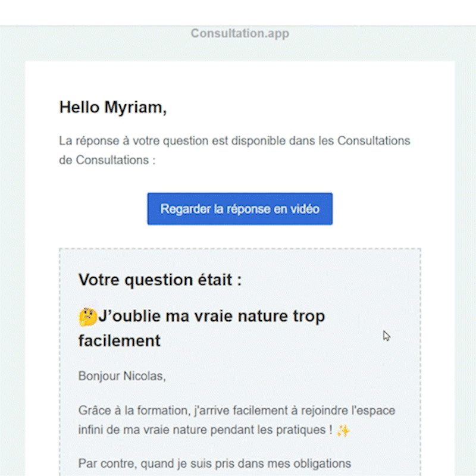Click the line starting "Par contre, quand je suis"

coord(214,463)
